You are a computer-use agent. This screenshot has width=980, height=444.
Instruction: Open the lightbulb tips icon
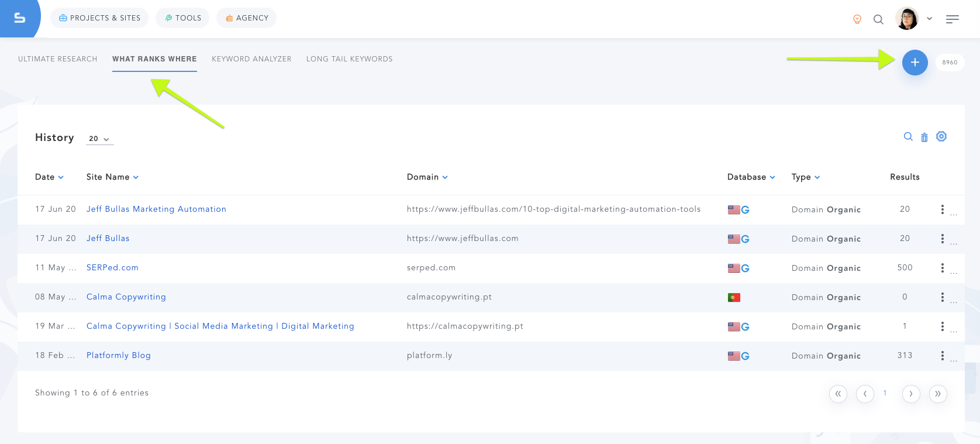[x=857, y=19]
